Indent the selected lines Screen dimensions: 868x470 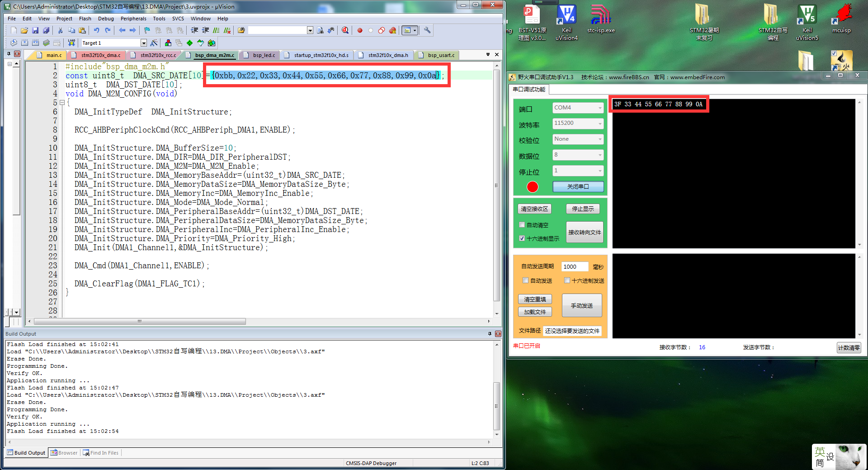(194, 30)
